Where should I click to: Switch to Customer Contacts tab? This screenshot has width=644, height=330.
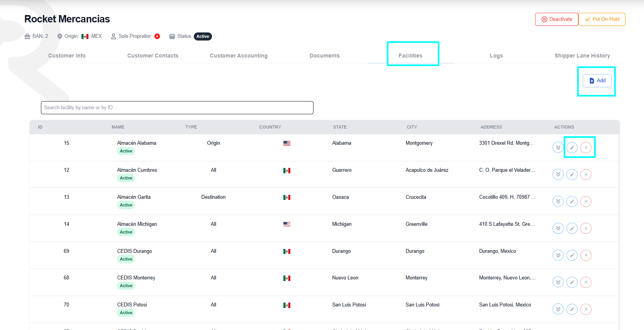point(153,56)
